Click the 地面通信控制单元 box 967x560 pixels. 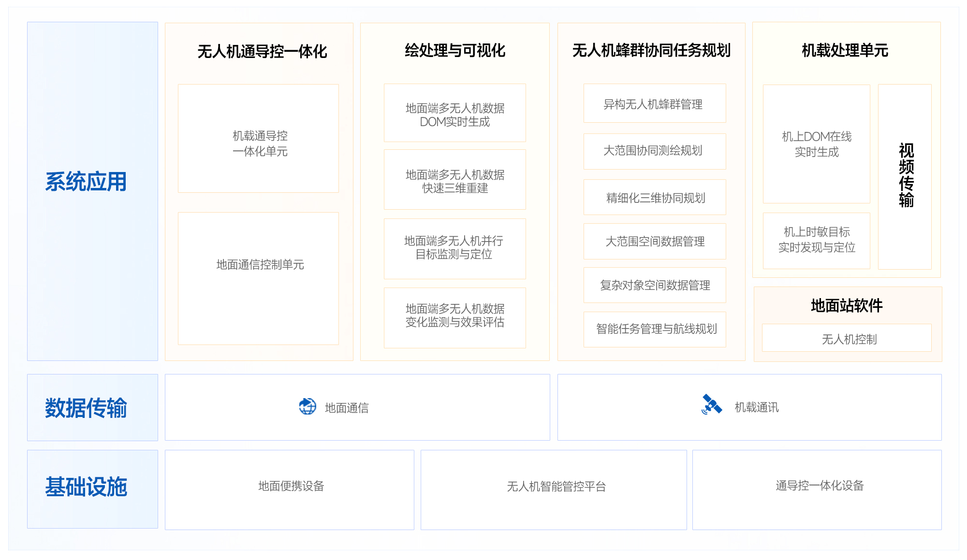pyautogui.click(x=259, y=278)
